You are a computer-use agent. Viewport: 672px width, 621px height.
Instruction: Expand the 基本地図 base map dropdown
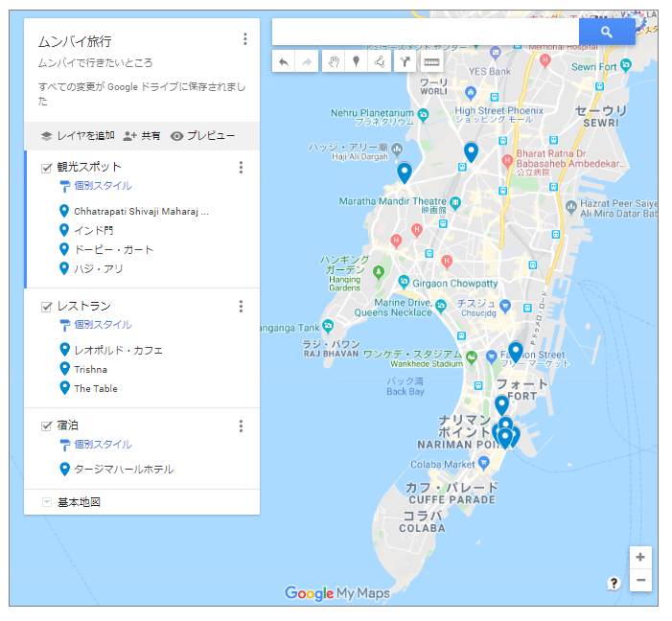[x=47, y=502]
